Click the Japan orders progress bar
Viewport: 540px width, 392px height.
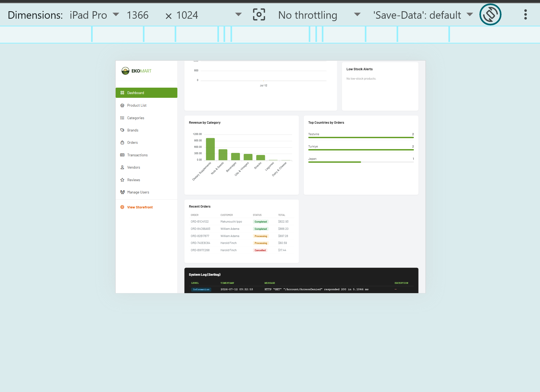pyautogui.click(x=361, y=162)
